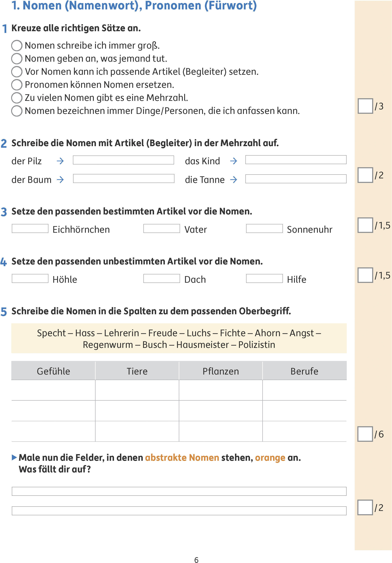Click the orange text 'abstrakte Nomen'
The width and height of the screenshot is (392, 563).
tap(182, 458)
